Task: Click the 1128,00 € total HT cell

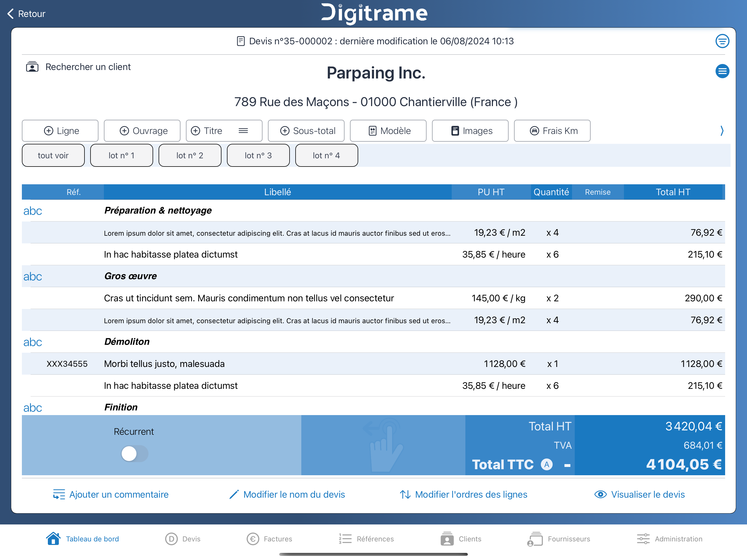Action: [701, 364]
